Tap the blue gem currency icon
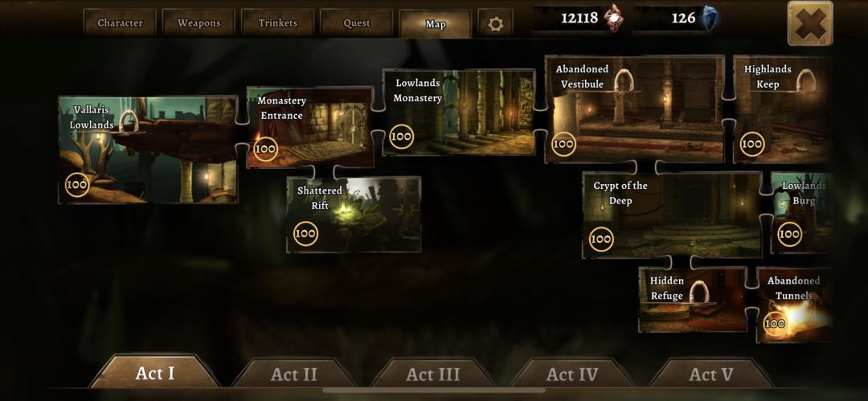Screen dimensions: 868x401 coord(708,18)
